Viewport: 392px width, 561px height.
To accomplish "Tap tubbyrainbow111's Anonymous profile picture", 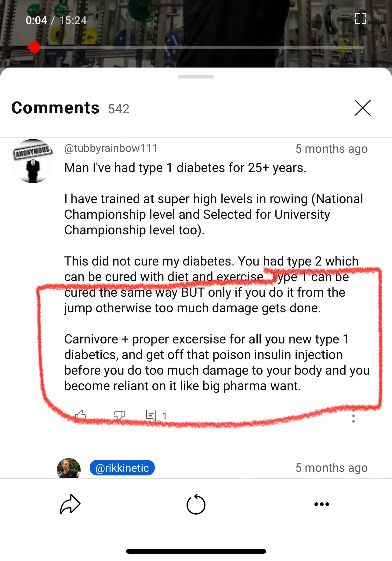I will [33, 161].
